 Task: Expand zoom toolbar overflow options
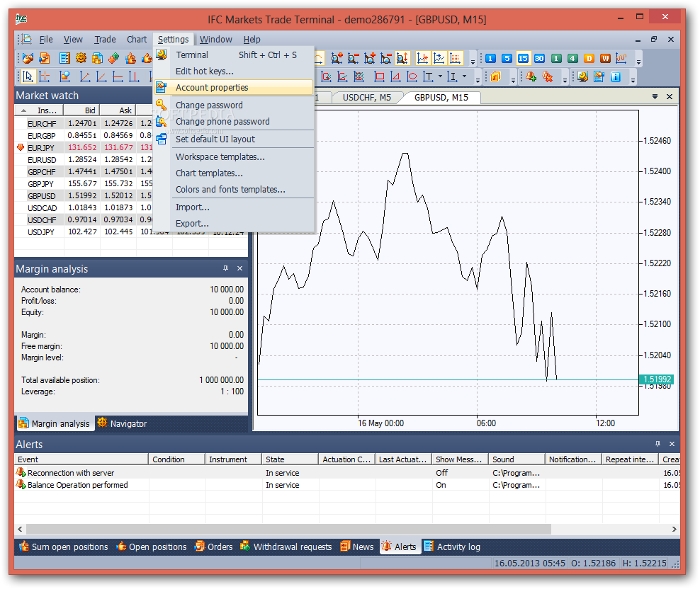(x=473, y=62)
